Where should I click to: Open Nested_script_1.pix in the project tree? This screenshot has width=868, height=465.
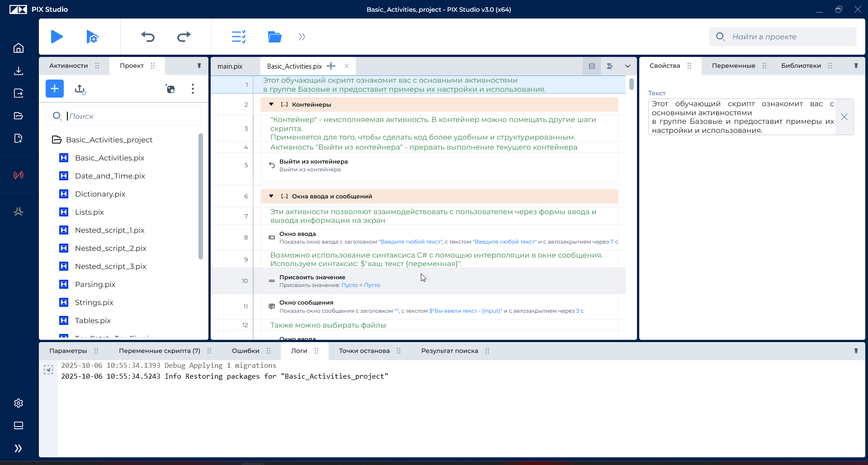[x=109, y=230]
